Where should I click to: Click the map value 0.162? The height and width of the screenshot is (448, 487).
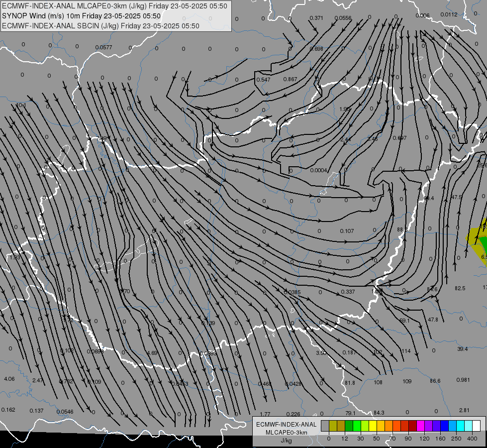tap(8, 410)
